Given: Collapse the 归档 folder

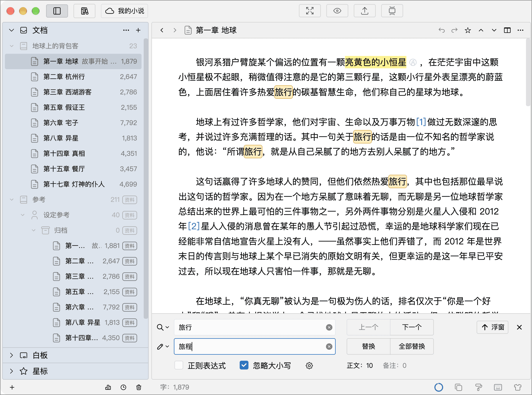Looking at the screenshot, I should (x=33, y=230).
